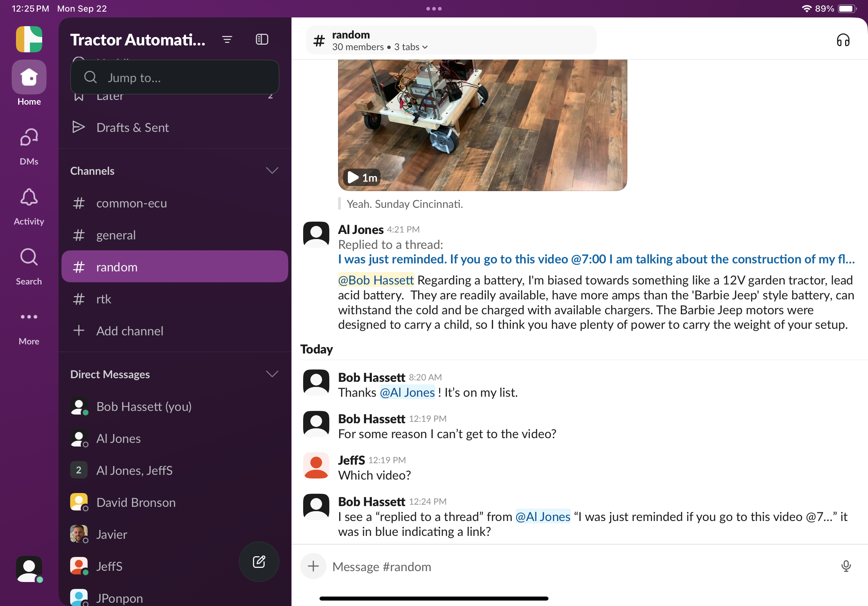The height and width of the screenshot is (606, 868).
Task: Focus the Message #random field
Action: coord(567,566)
